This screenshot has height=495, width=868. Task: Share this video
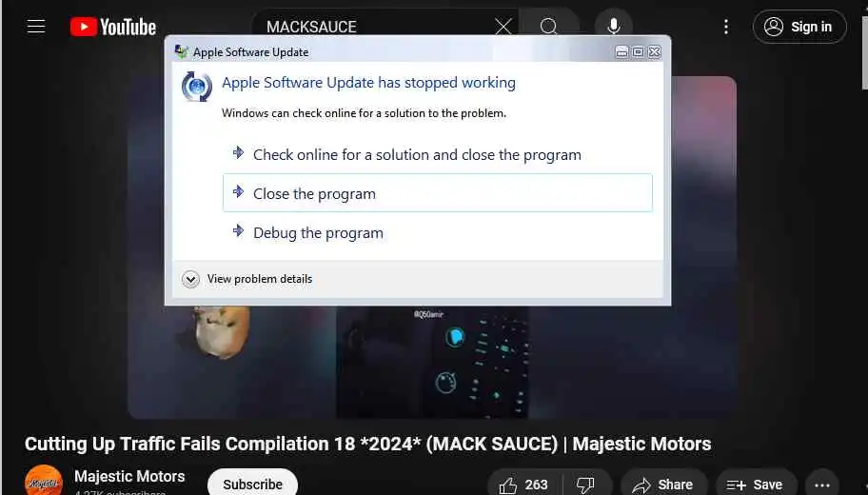[x=663, y=485]
